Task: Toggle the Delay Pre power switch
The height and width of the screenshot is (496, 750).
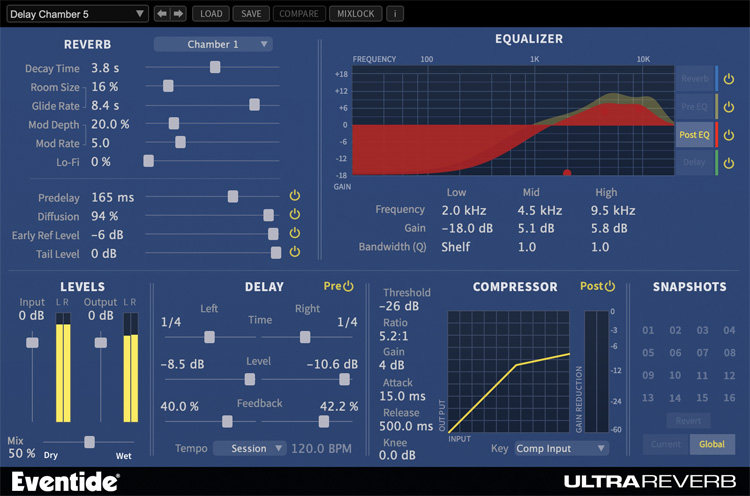Action: click(x=348, y=286)
